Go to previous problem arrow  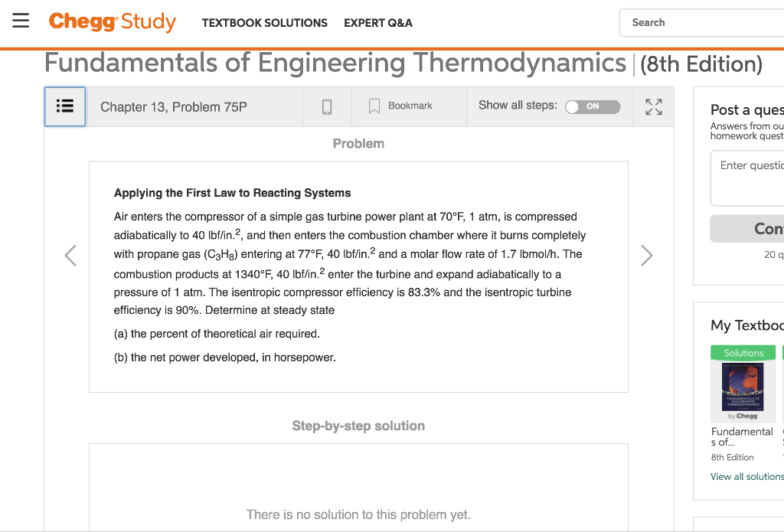coord(70,256)
